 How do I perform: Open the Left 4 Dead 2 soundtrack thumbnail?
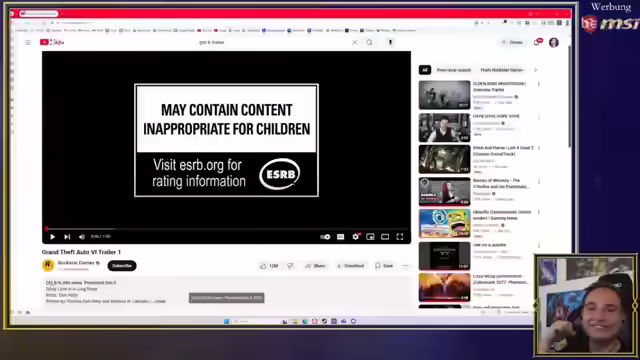pos(444,159)
